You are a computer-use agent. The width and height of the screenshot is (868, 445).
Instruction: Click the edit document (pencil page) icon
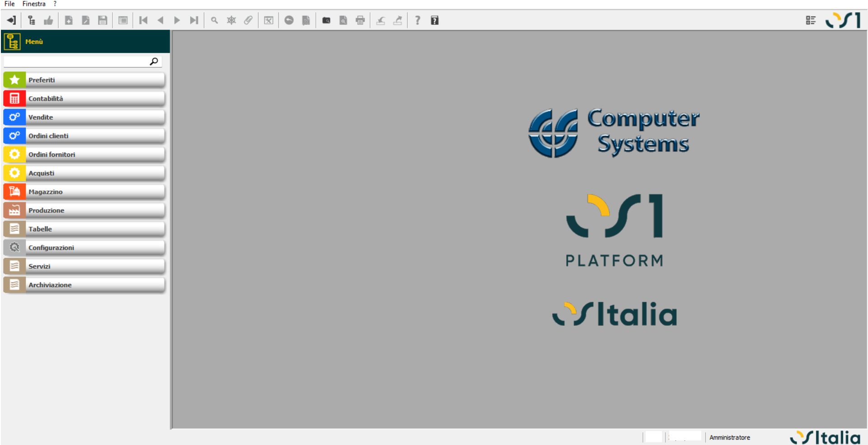click(x=85, y=20)
